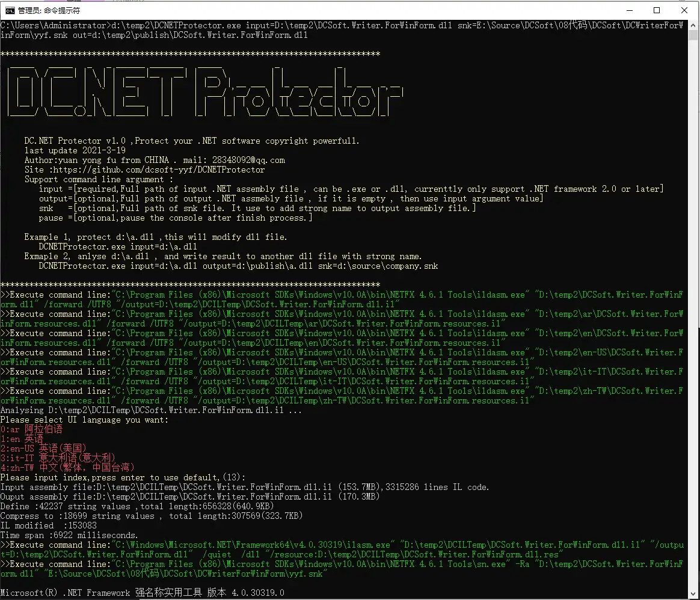Screen dimensions: 700x600
Task: Click language option '2:en-US 英语(美国)'
Action: click(44, 448)
